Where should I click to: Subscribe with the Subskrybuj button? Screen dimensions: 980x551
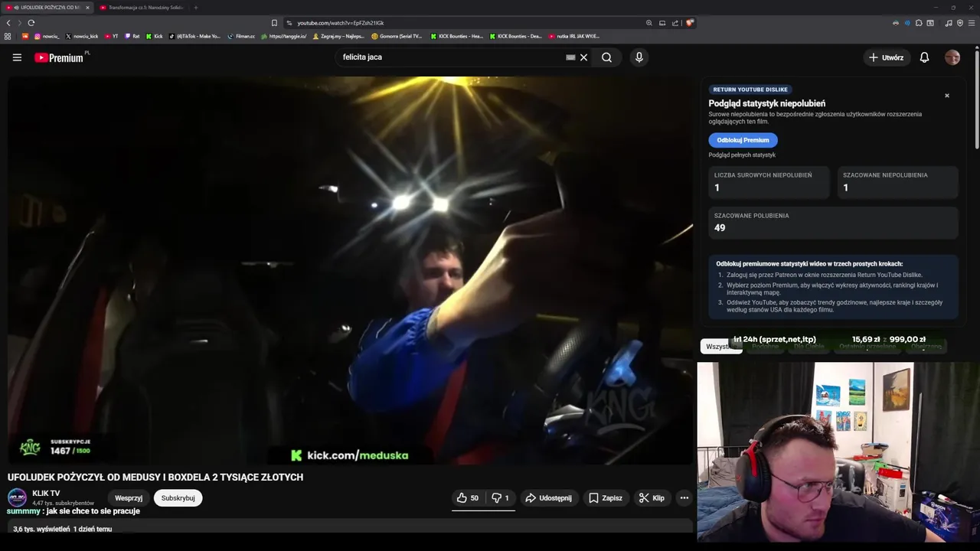point(178,498)
